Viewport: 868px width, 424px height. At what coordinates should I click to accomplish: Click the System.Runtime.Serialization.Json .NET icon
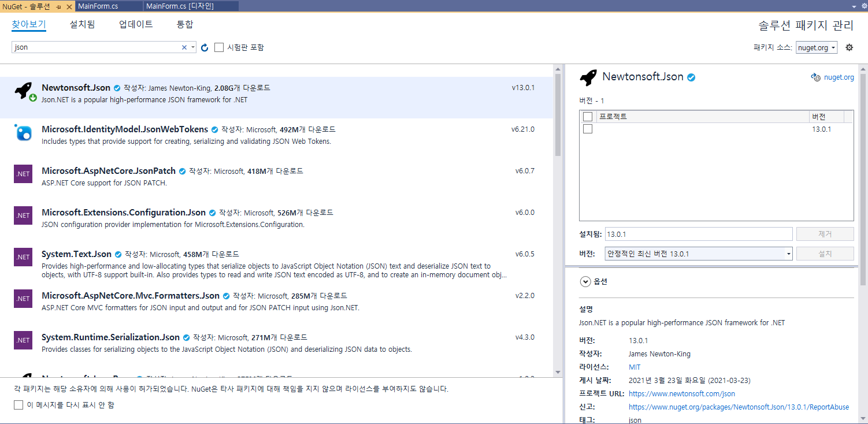(x=23, y=340)
